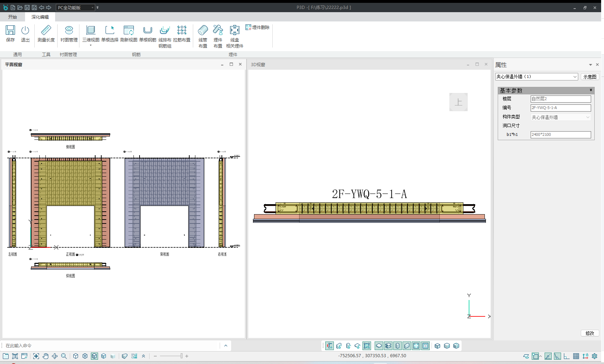
Task: Collapse the 基本参数 section
Action: click(x=591, y=90)
